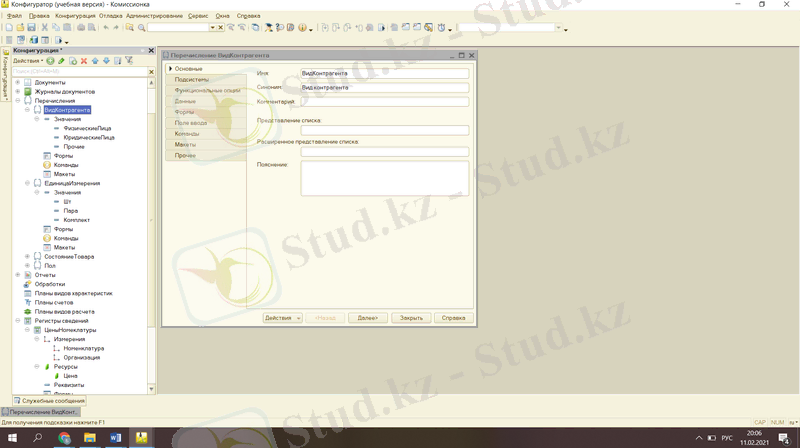
Task: Click the Пояснение text area
Action: pyautogui.click(x=385, y=179)
